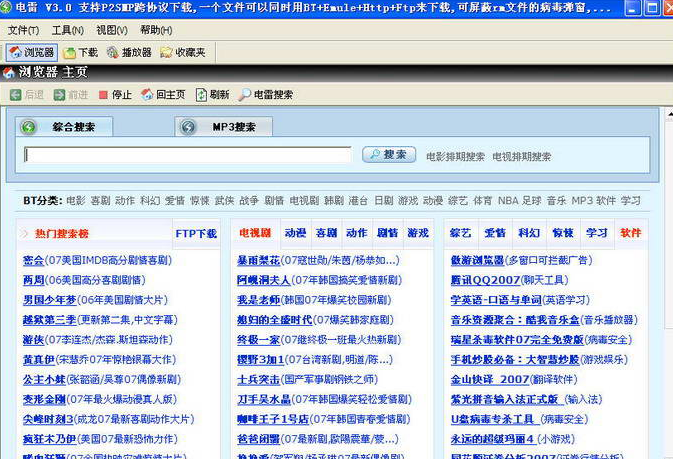Open the 播放器 player view
Screen dimensions: 673x459
point(129,53)
